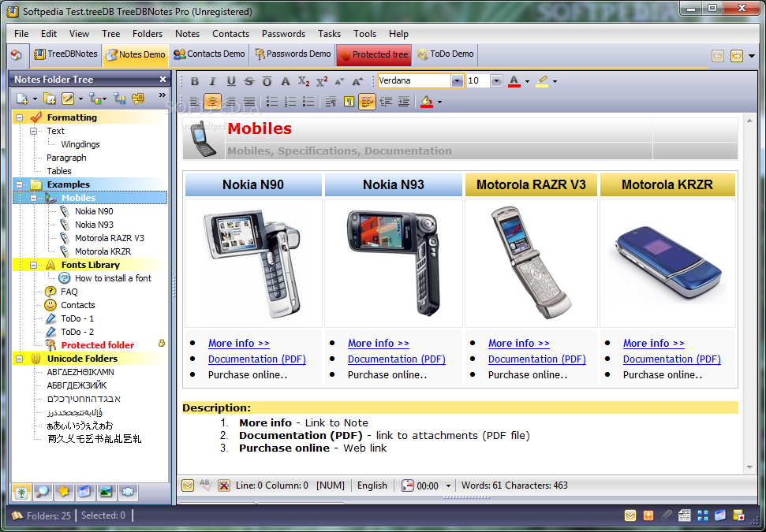Toggle center alignment button

212,102
